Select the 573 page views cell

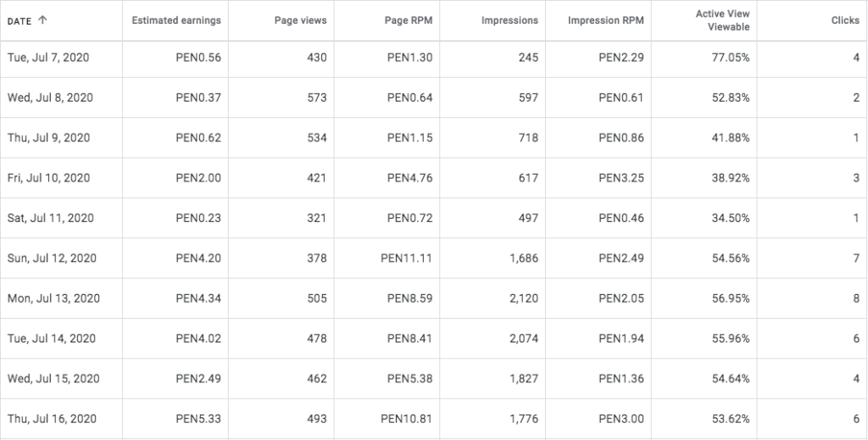(317, 97)
